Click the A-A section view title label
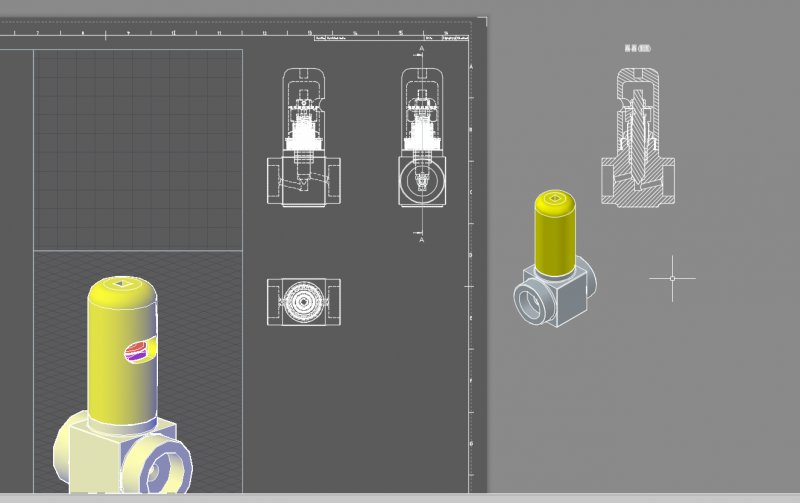Screen dimensions: 800x503 [638, 48]
